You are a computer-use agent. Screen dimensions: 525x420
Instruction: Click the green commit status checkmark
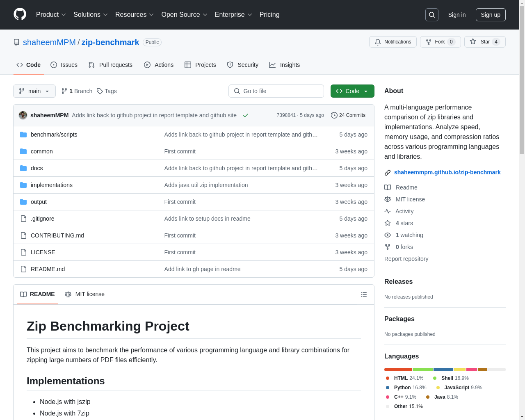coord(246,115)
